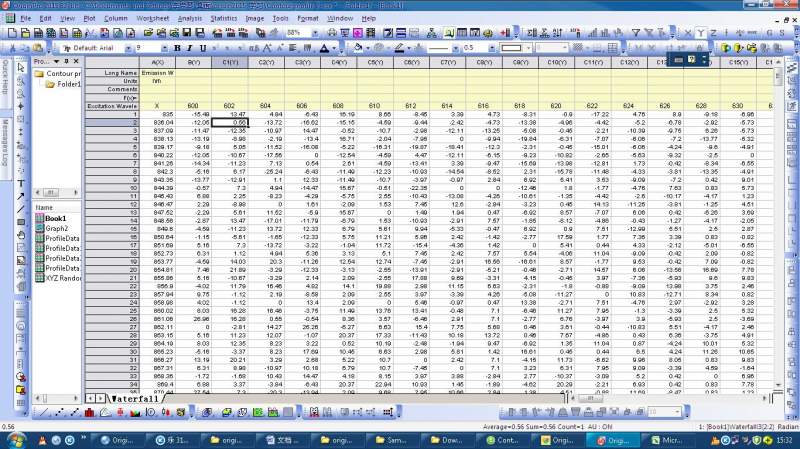Select the Line drawing tool

[x=20, y=209]
